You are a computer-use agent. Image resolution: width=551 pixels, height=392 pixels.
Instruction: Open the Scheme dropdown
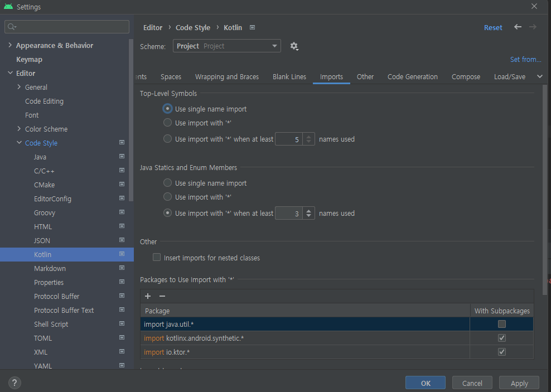click(226, 46)
